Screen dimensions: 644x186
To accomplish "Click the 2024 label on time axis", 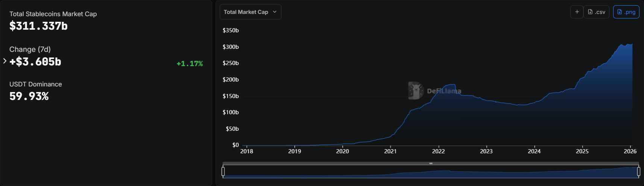I will (534, 151).
